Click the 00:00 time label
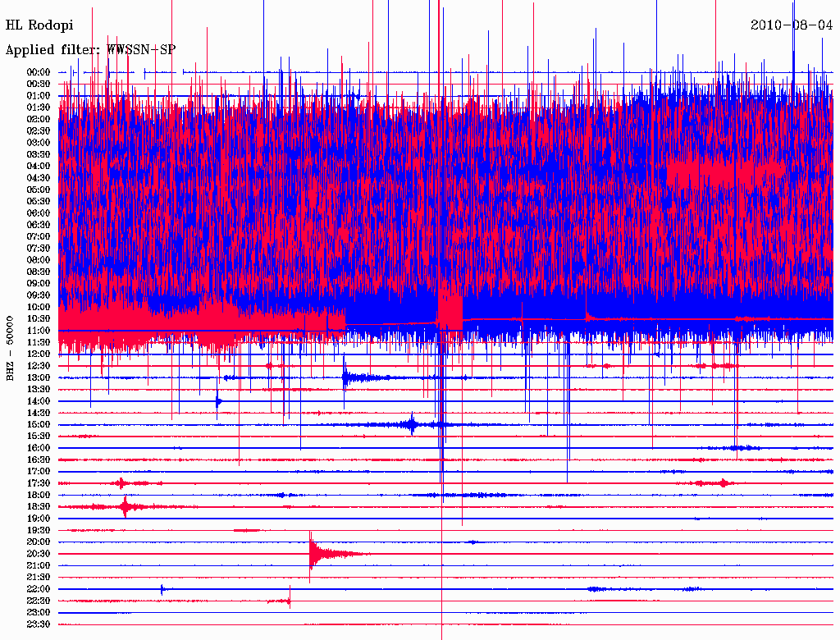The image size is (840, 640). [39, 72]
